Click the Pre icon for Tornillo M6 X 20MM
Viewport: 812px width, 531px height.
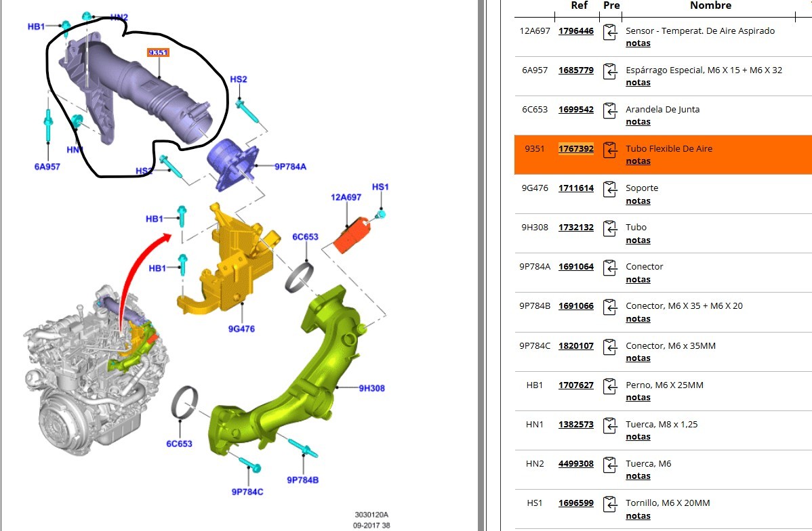(x=611, y=504)
